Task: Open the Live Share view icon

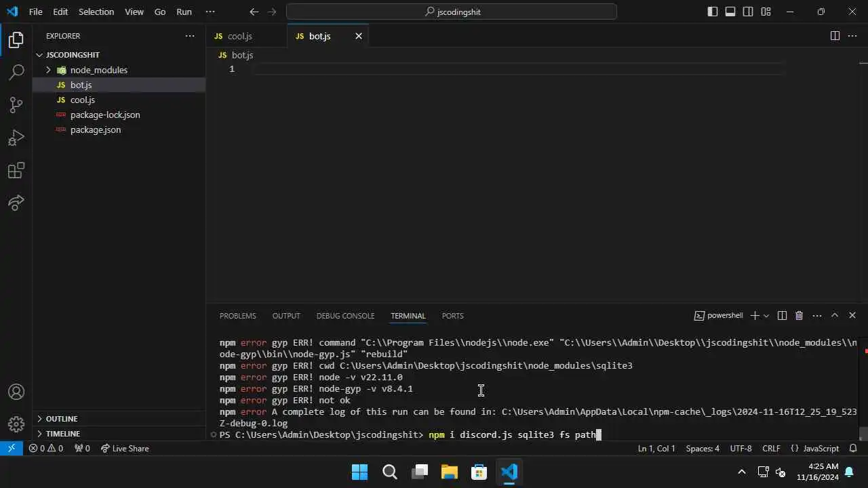Action: [16, 203]
